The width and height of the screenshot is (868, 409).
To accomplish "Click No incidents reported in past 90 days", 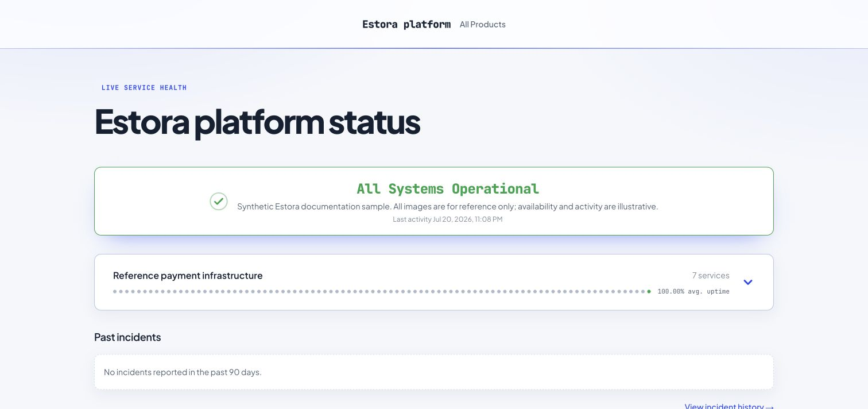I will (x=183, y=372).
